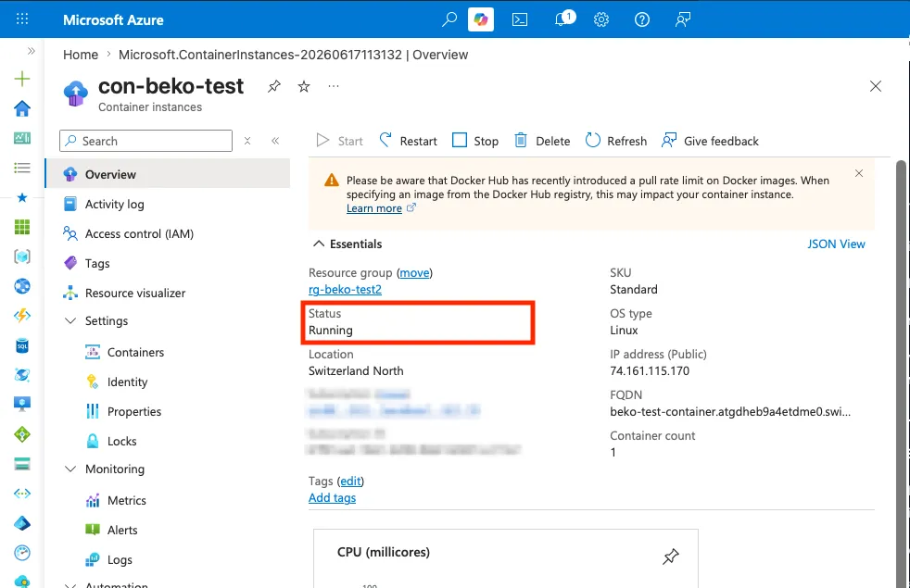Open Dashboard icon in sidebar
Screen dimensions: 910x588
22,138
